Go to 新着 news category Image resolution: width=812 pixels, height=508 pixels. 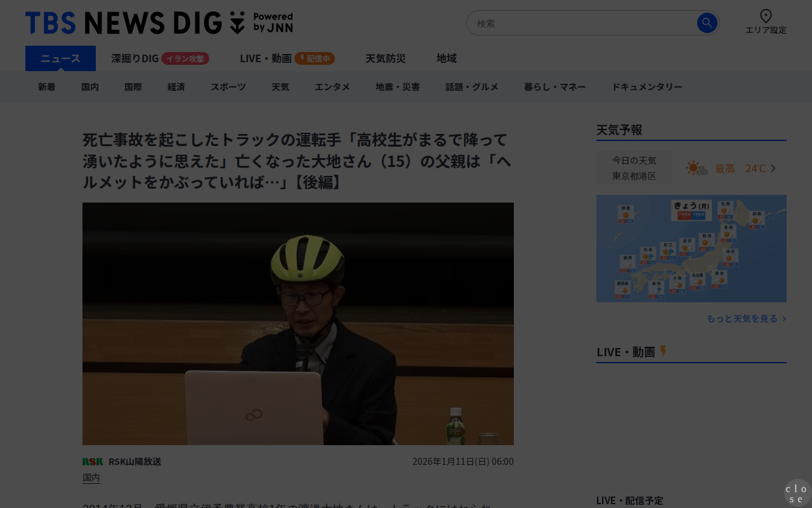tap(47, 87)
